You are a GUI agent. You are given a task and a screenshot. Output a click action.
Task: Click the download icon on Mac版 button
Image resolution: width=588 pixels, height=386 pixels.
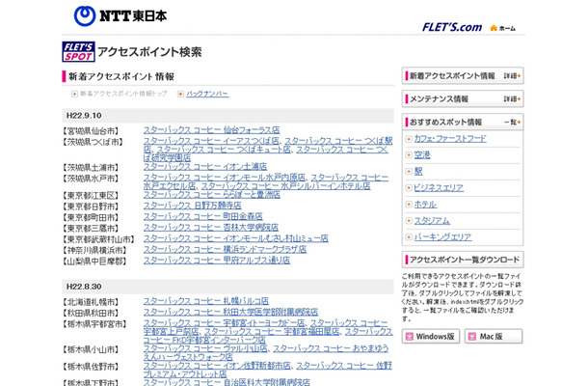click(x=472, y=337)
